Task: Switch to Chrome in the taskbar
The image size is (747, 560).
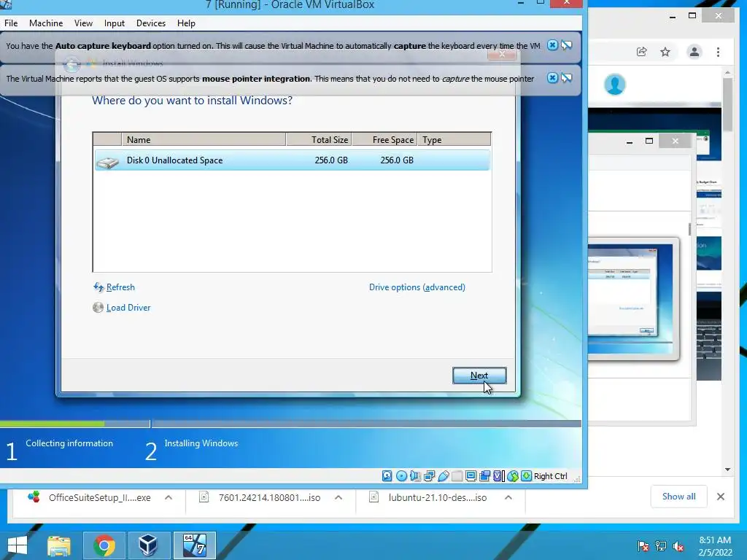Action: point(104,545)
